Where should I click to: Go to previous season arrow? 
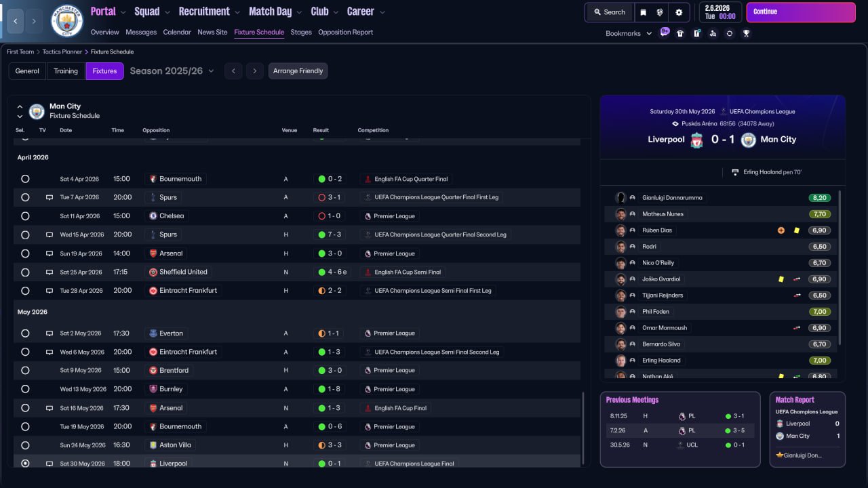point(233,71)
